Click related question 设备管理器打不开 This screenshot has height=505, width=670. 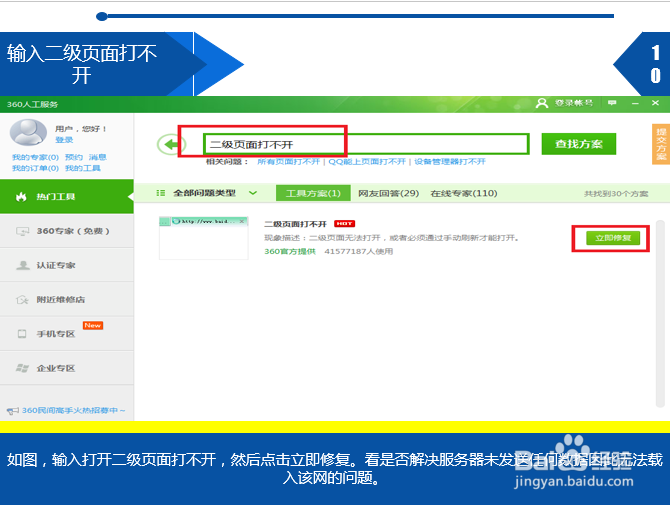(x=450, y=161)
